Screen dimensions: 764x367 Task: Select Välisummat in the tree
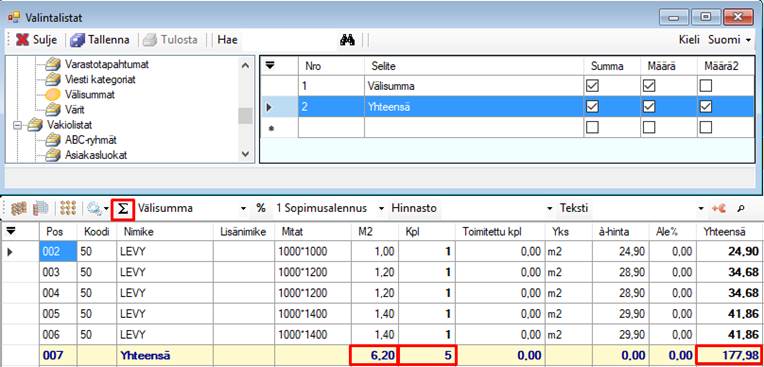[90, 95]
